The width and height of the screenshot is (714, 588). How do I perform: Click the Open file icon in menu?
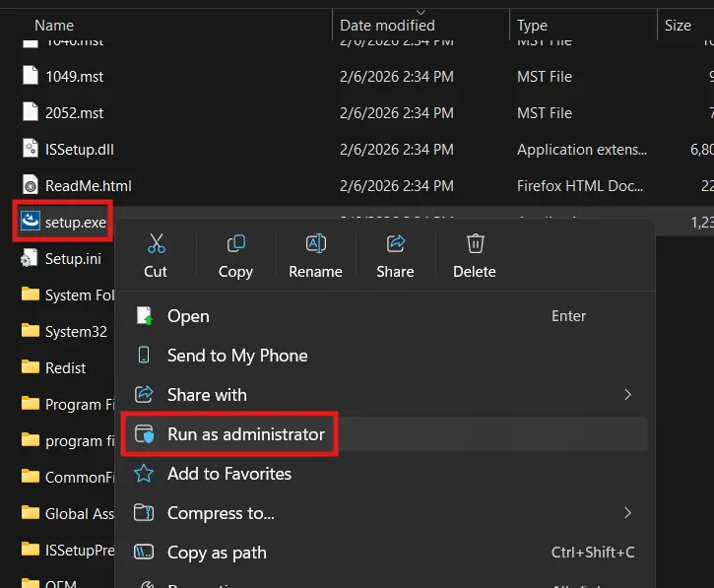pos(145,316)
